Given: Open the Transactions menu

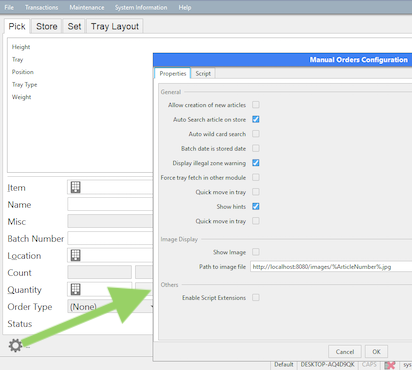Looking at the screenshot, I should [x=41, y=7].
